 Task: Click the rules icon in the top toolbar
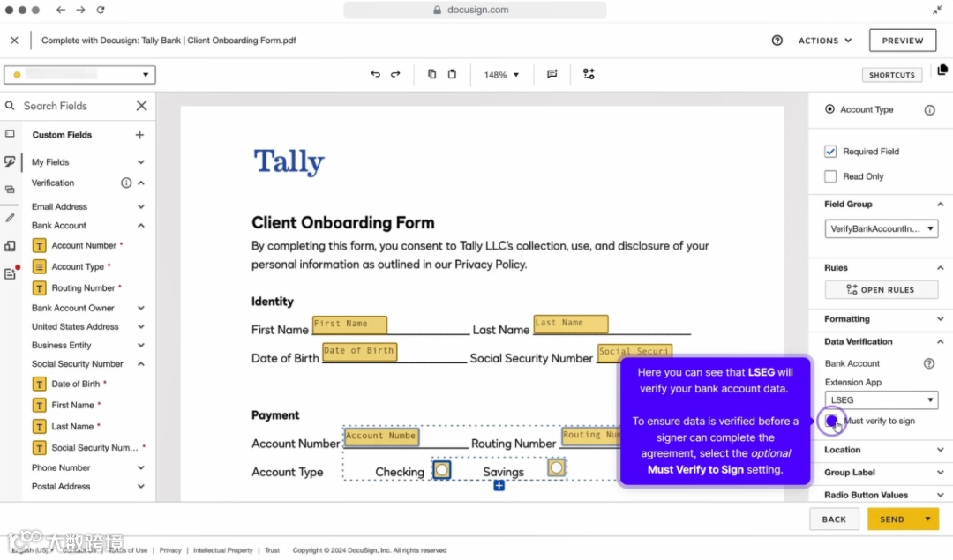pyautogui.click(x=589, y=74)
